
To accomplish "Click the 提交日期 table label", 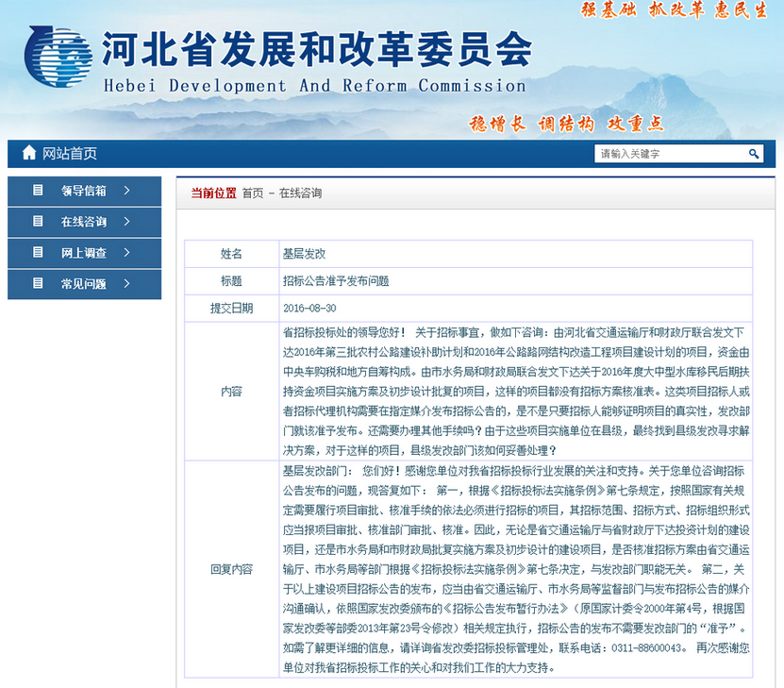I will pyautogui.click(x=231, y=308).
